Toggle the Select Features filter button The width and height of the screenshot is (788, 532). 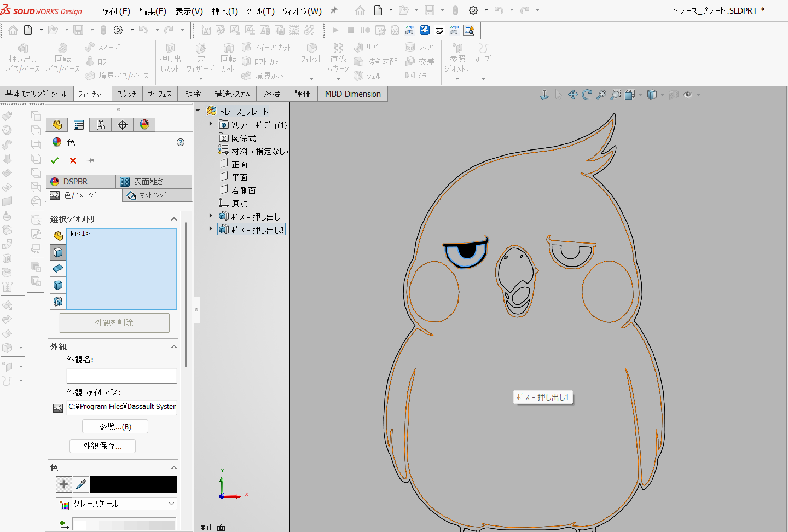click(58, 302)
